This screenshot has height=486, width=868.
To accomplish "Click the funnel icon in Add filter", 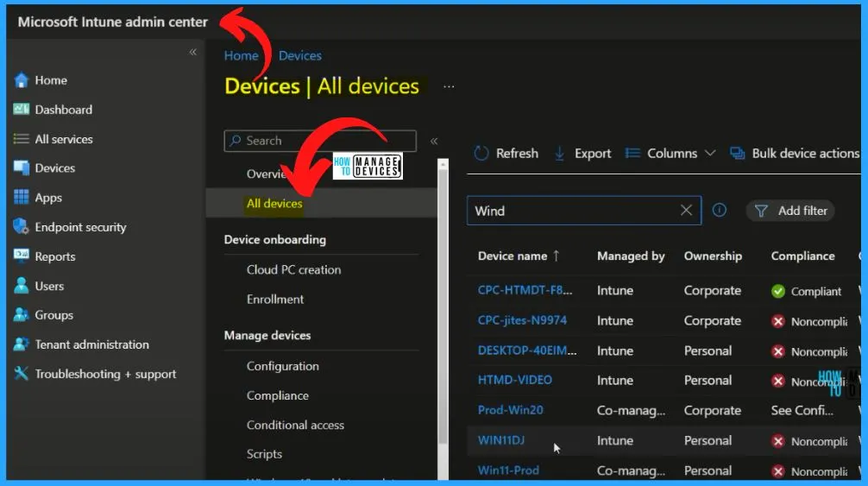I will pyautogui.click(x=761, y=211).
